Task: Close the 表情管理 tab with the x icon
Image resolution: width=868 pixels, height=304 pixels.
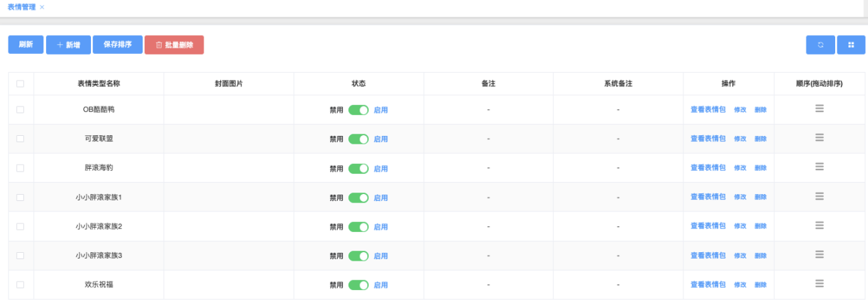Action: 42,7
